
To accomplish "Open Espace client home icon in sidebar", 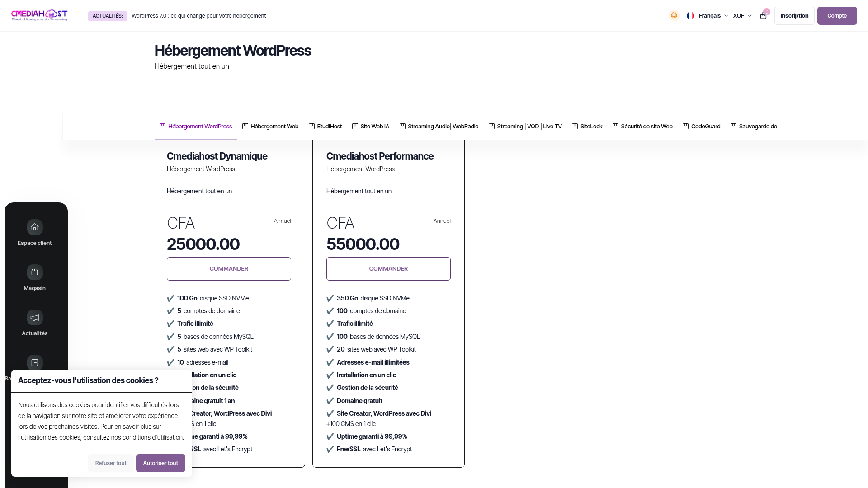I will (x=35, y=227).
